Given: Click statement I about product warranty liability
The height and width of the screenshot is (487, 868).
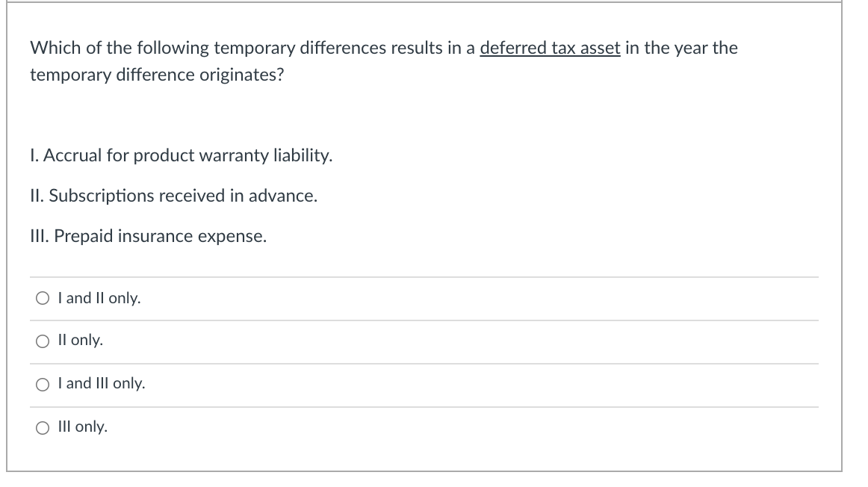Looking at the screenshot, I should 182,155.
